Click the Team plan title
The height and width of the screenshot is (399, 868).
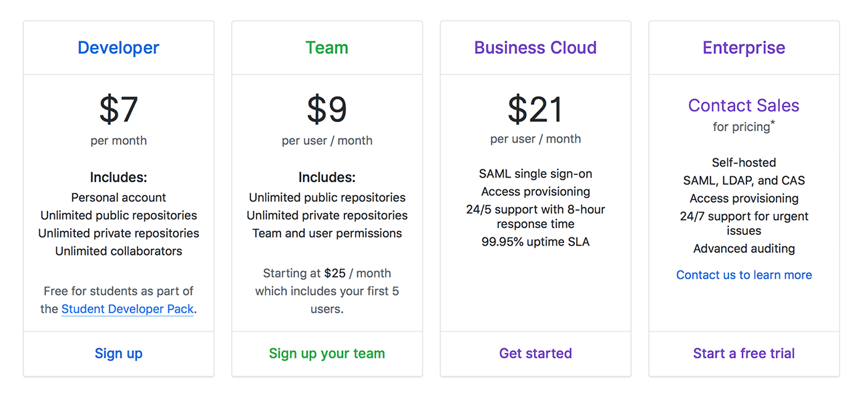[327, 48]
